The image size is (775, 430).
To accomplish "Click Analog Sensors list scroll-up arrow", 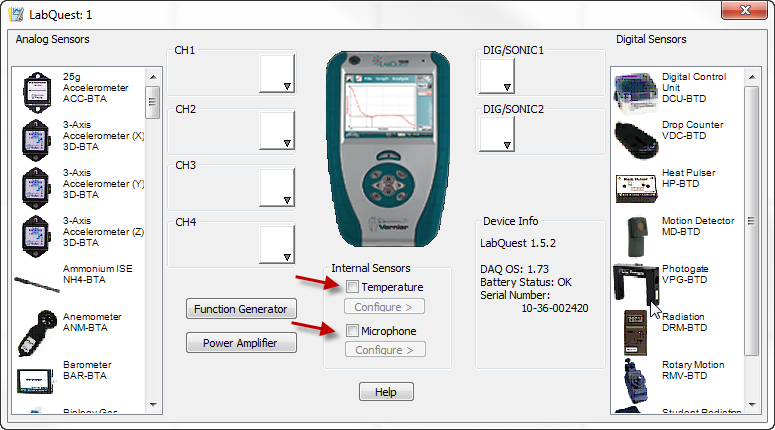I will coord(153,77).
